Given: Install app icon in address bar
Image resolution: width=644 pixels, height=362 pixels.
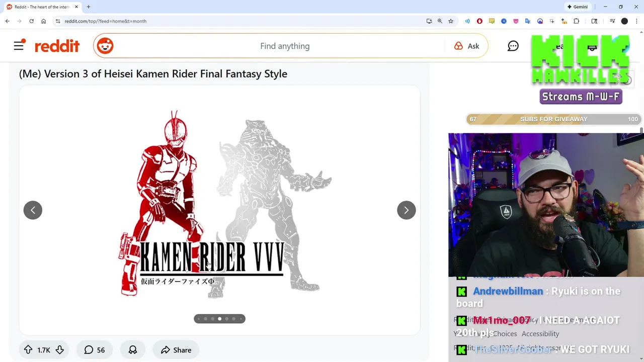Looking at the screenshot, I should tap(429, 21).
